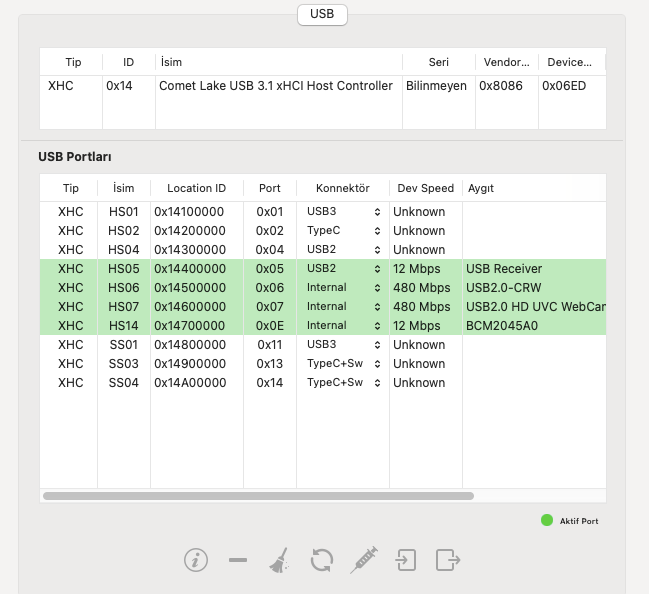649x594 pixels.
Task: Select the HS01 port name cell
Action: tap(123, 212)
